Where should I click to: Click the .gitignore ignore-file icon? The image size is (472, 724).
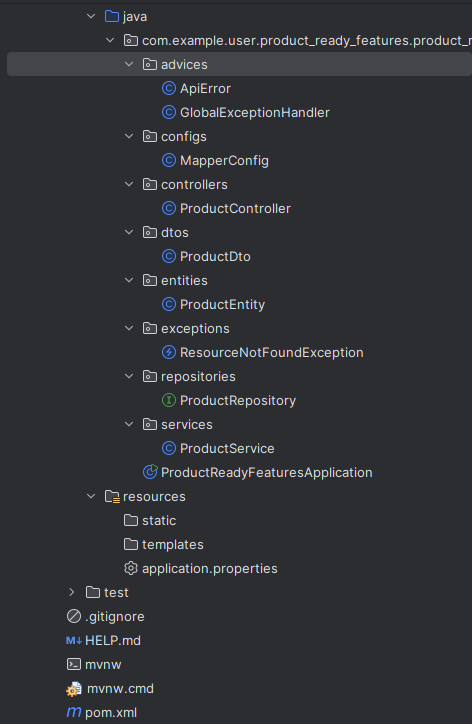tap(74, 616)
